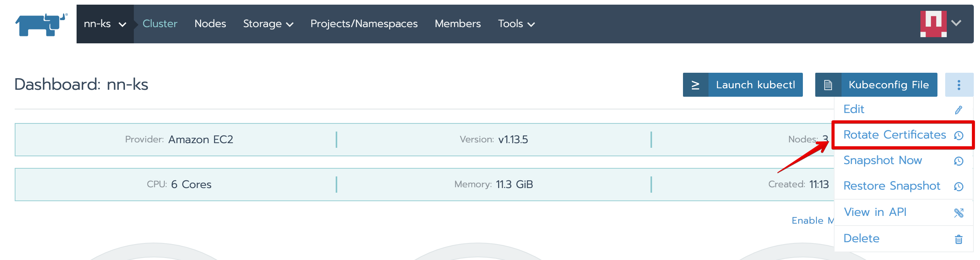Expand the Tools menu
The image size is (980, 260).
(x=516, y=24)
